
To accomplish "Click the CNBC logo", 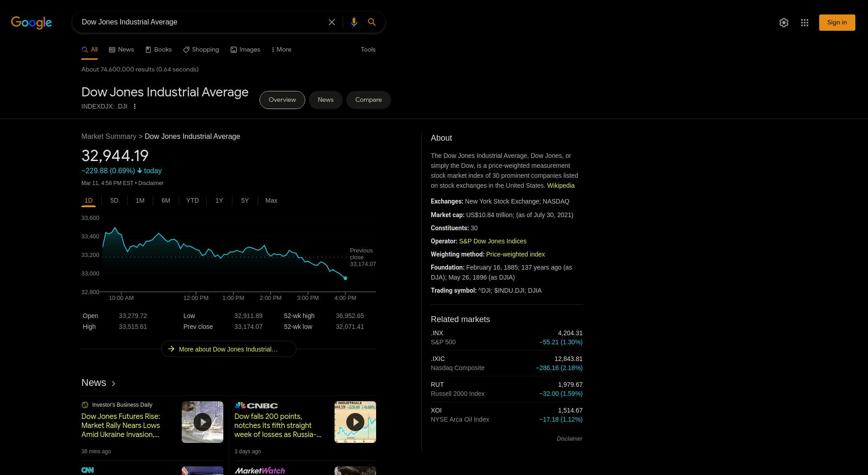I will pos(256,406).
